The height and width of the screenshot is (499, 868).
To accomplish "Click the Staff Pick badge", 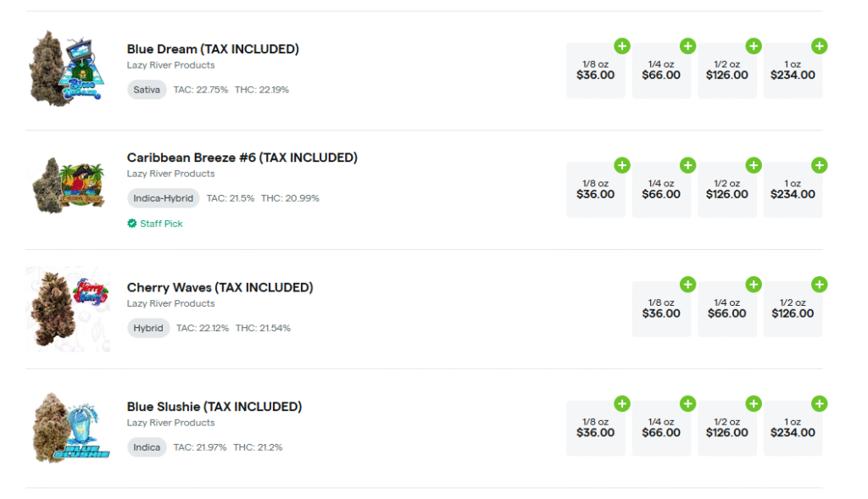I will click(x=155, y=224).
